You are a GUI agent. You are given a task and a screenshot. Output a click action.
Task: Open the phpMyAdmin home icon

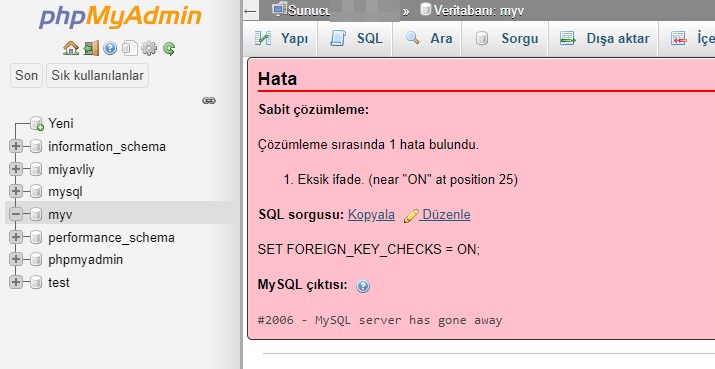coord(71,48)
